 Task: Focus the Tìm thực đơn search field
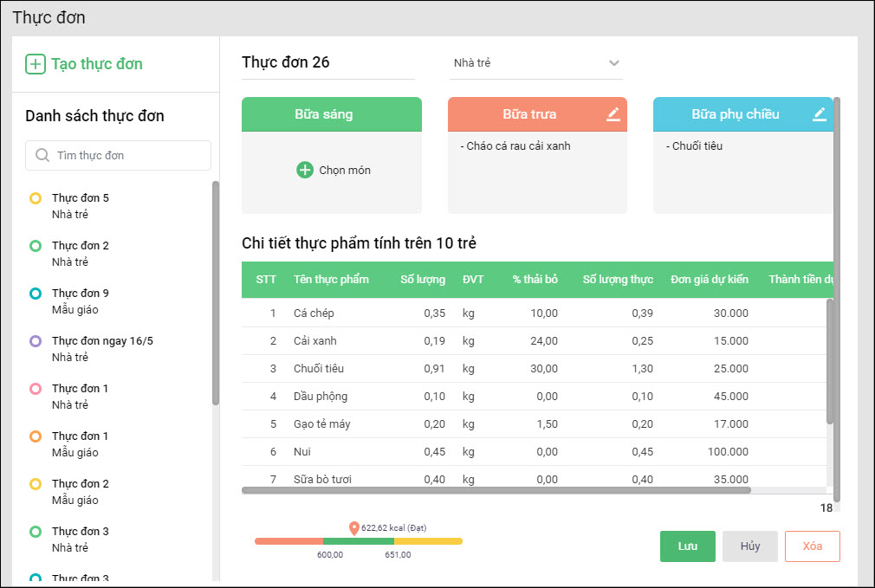pyautogui.click(x=119, y=155)
